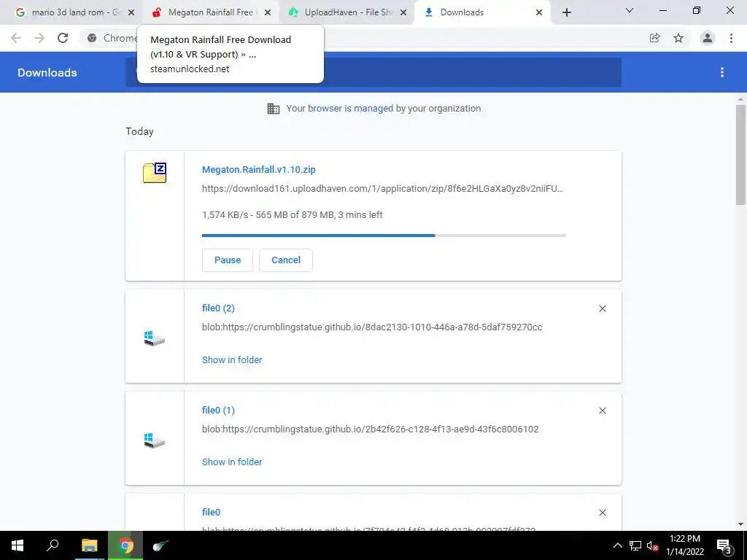Close the Megaton Rainfall tab
Image resolution: width=747 pixels, height=560 pixels.
tap(268, 12)
